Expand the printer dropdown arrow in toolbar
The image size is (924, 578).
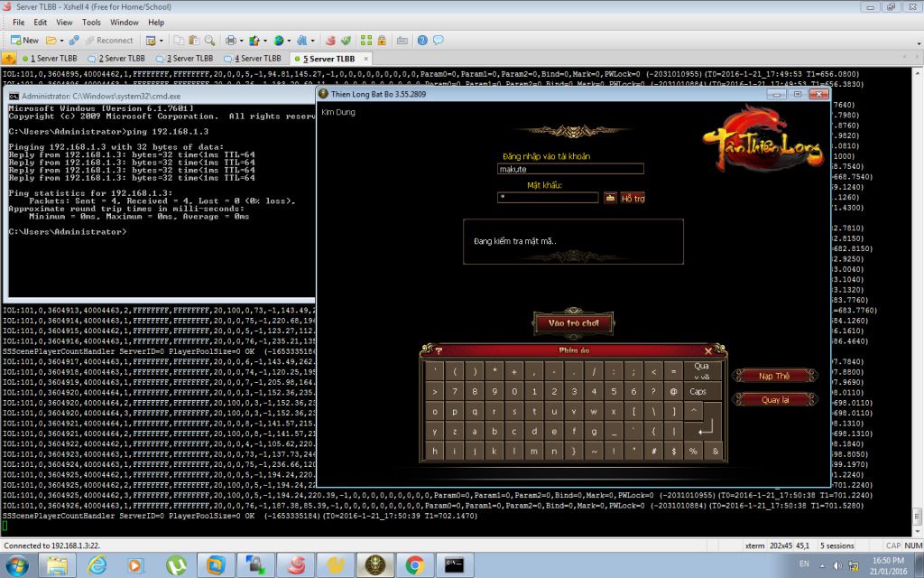click(240, 41)
